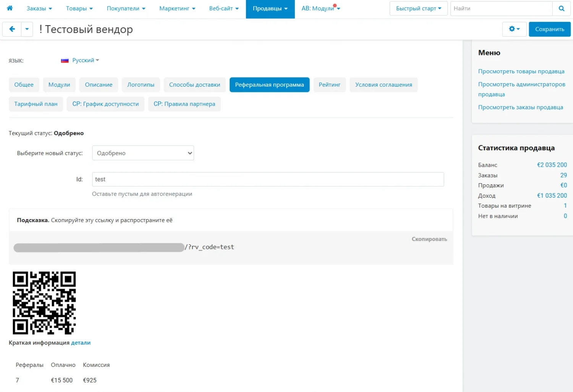Open the Заказы menu
The width and height of the screenshot is (573, 392).
[39, 8]
